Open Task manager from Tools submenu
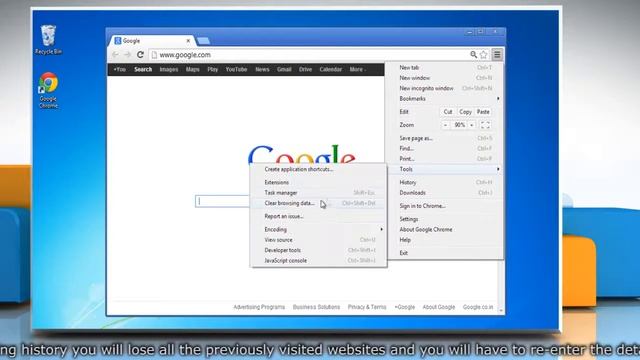640x360 pixels. coord(319,193)
